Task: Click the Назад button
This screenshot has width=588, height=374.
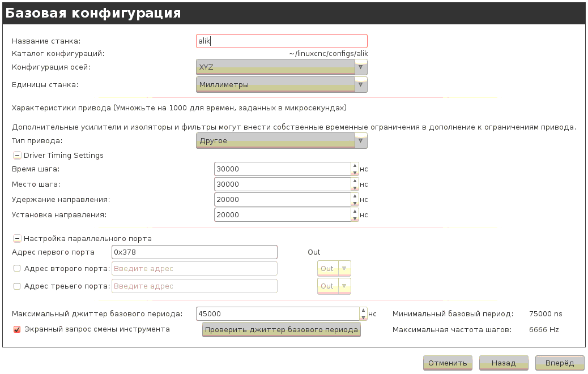Action: (x=504, y=363)
